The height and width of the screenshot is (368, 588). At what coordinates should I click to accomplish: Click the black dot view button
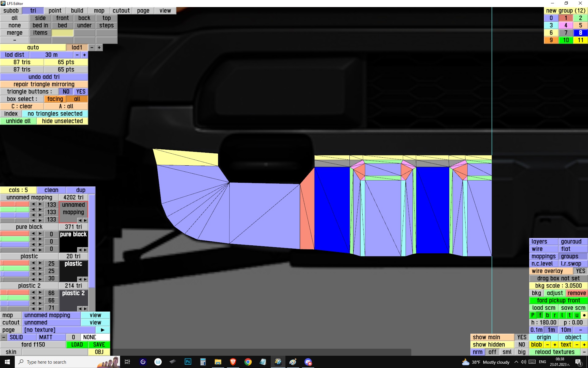tap(584, 315)
